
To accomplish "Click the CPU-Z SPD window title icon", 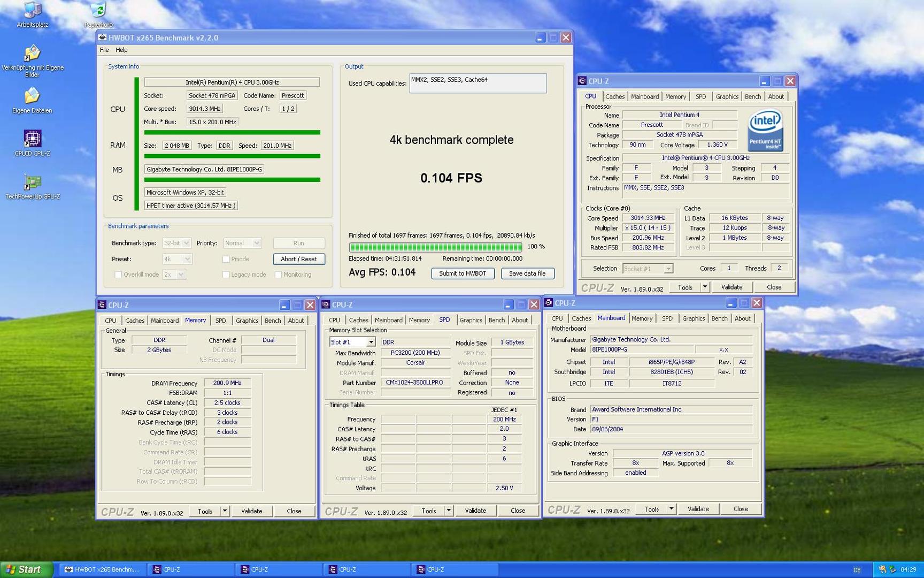I will click(x=326, y=305).
